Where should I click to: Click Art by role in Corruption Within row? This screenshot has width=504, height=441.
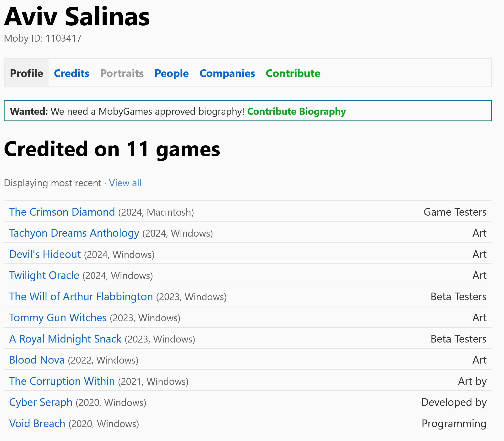[x=472, y=381]
